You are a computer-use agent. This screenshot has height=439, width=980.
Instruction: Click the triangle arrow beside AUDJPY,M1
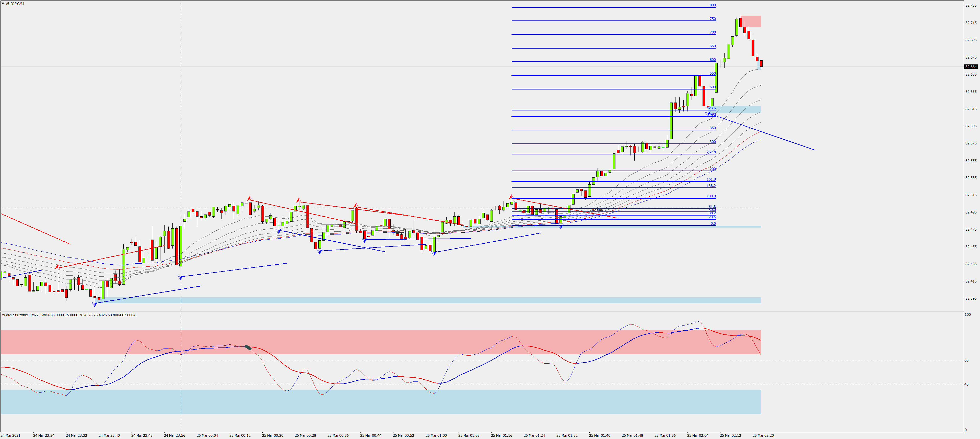click(x=3, y=3)
